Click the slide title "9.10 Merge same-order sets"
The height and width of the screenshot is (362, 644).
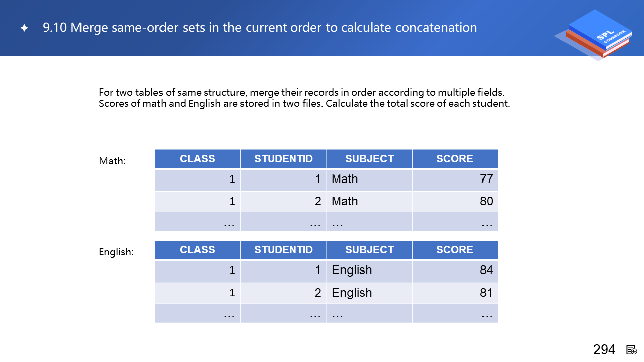260,28
